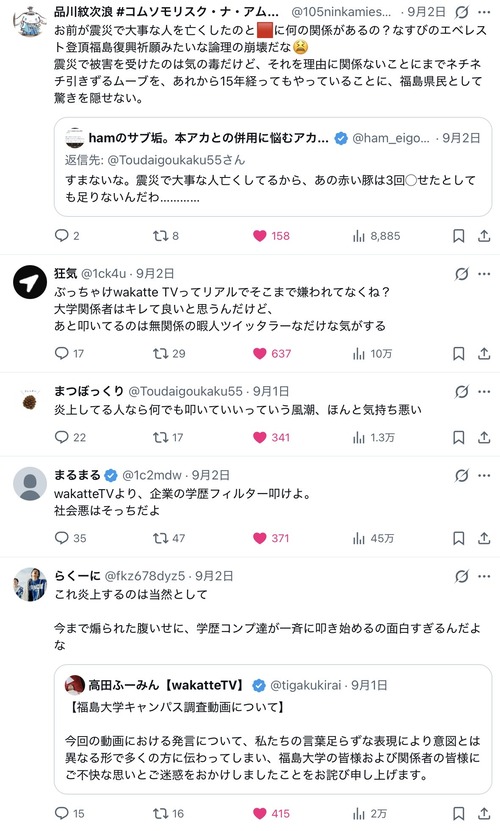Bookmark the まるまる post about 学歴フィルター
500x831 pixels.
[x=459, y=538]
